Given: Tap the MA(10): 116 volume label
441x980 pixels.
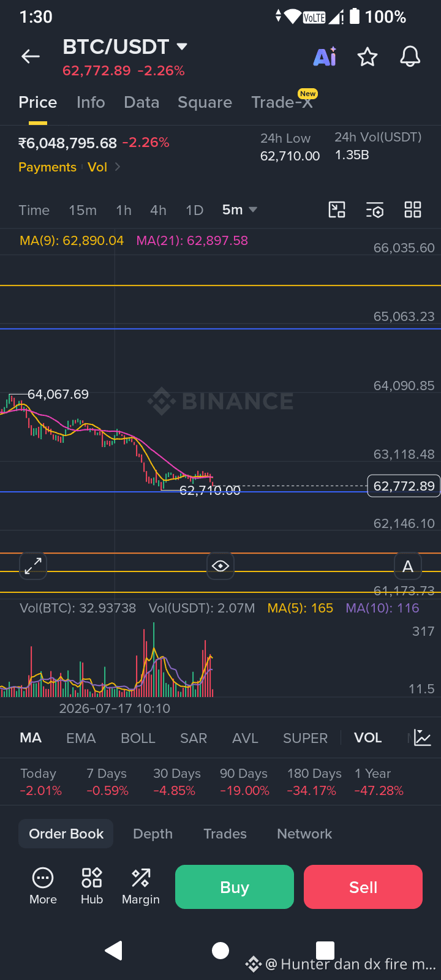Looking at the screenshot, I should pyautogui.click(x=382, y=608).
